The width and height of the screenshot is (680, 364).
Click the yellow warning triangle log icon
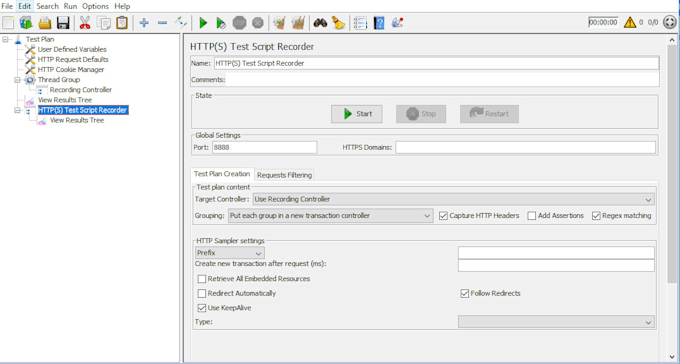(x=630, y=22)
